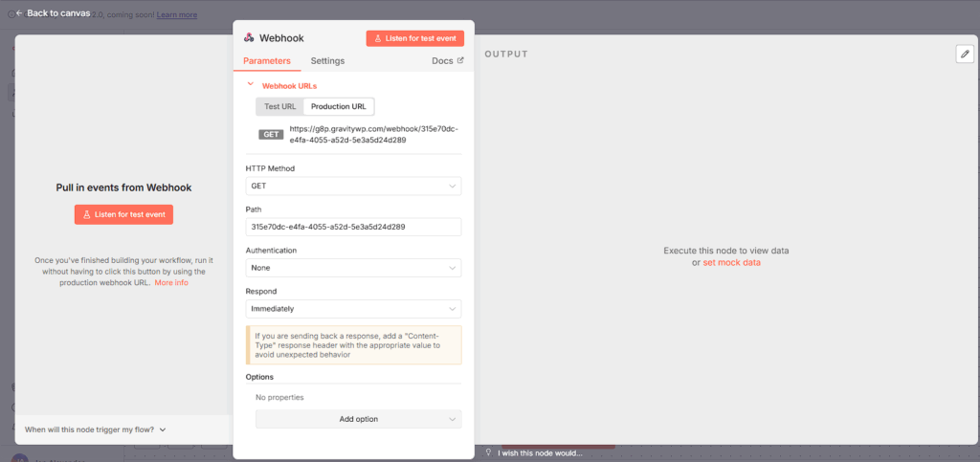
Task: Select the Test URL option
Action: coord(280,107)
